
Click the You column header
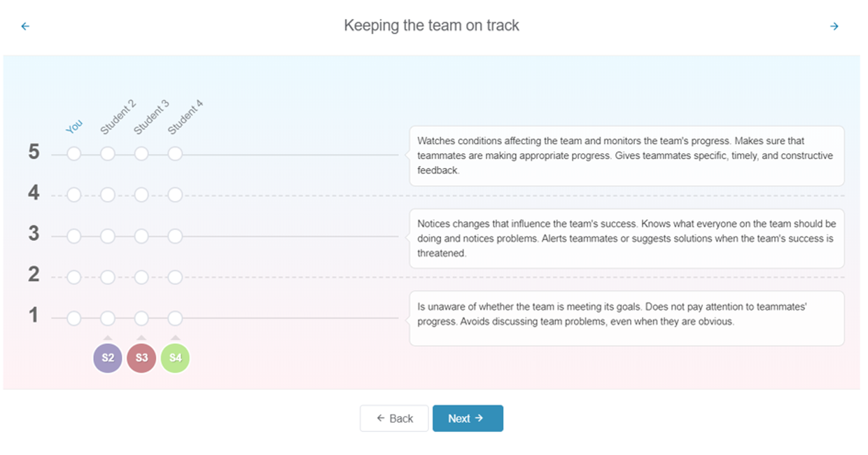tap(74, 127)
